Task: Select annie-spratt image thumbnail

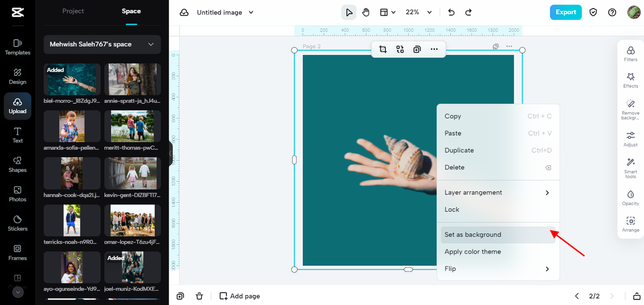Action: coord(132,79)
